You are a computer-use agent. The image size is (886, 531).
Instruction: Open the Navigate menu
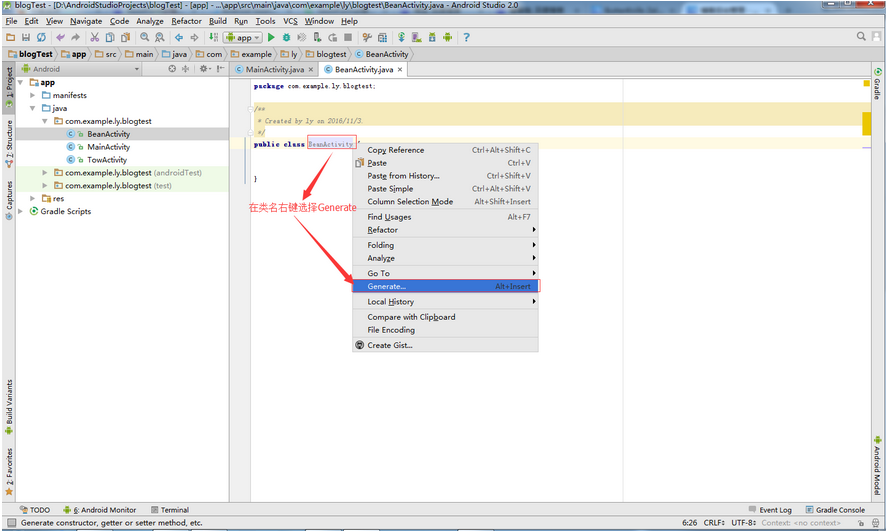[x=86, y=21]
